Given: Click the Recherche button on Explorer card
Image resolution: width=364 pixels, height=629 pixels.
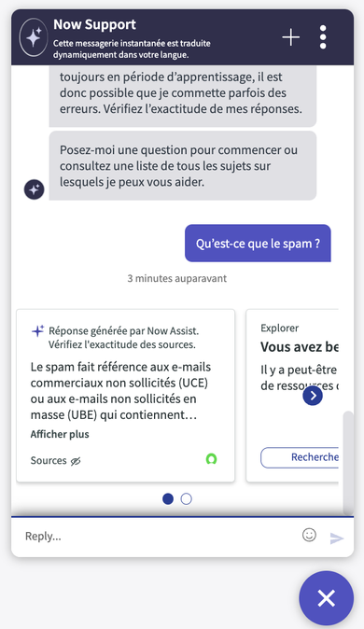Looking at the screenshot, I should (x=300, y=457).
